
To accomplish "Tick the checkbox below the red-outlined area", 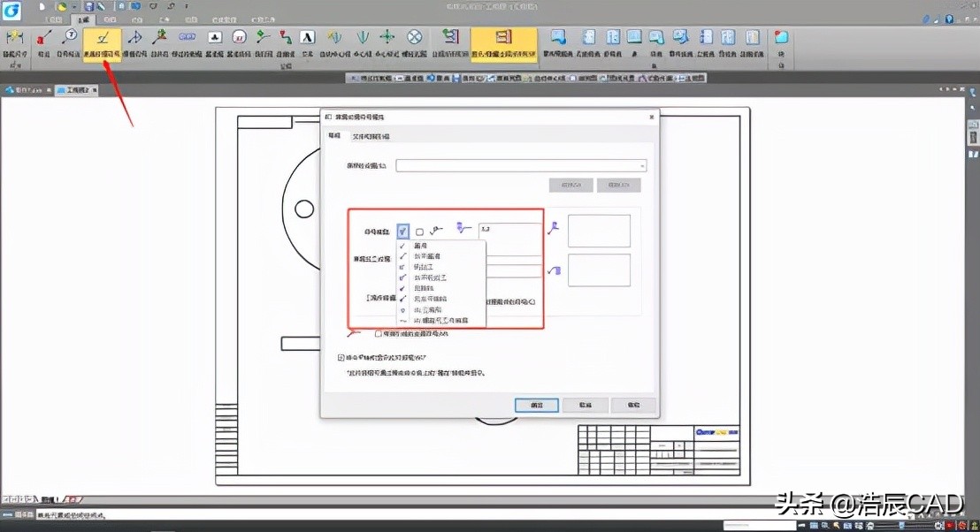I will [379, 334].
